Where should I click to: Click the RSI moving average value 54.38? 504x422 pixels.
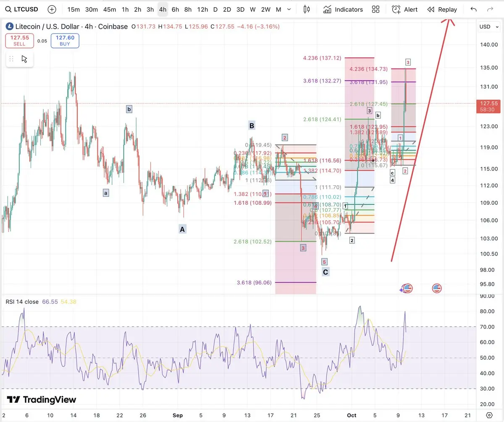point(69,302)
